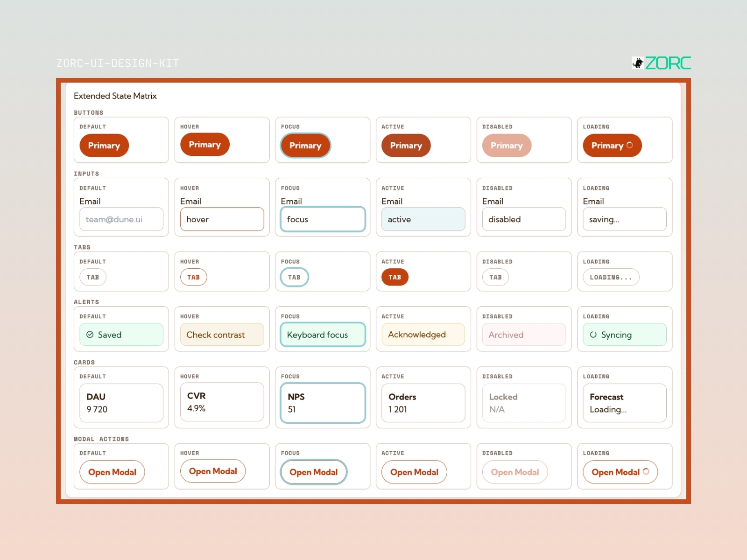Select the active filled TAB pill
The image size is (747, 560).
point(395,277)
